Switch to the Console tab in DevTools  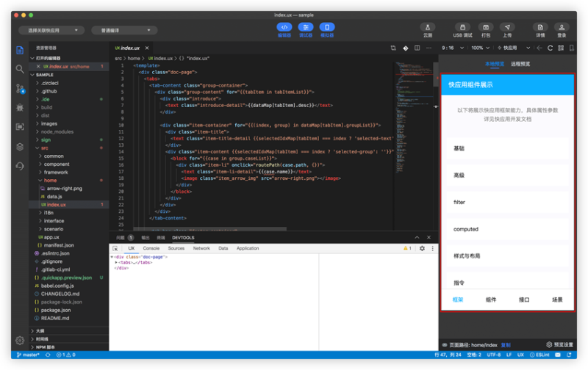pyautogui.click(x=151, y=249)
